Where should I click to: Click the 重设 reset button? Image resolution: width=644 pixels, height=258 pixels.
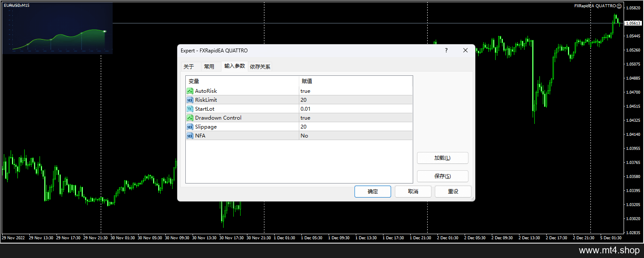click(453, 192)
